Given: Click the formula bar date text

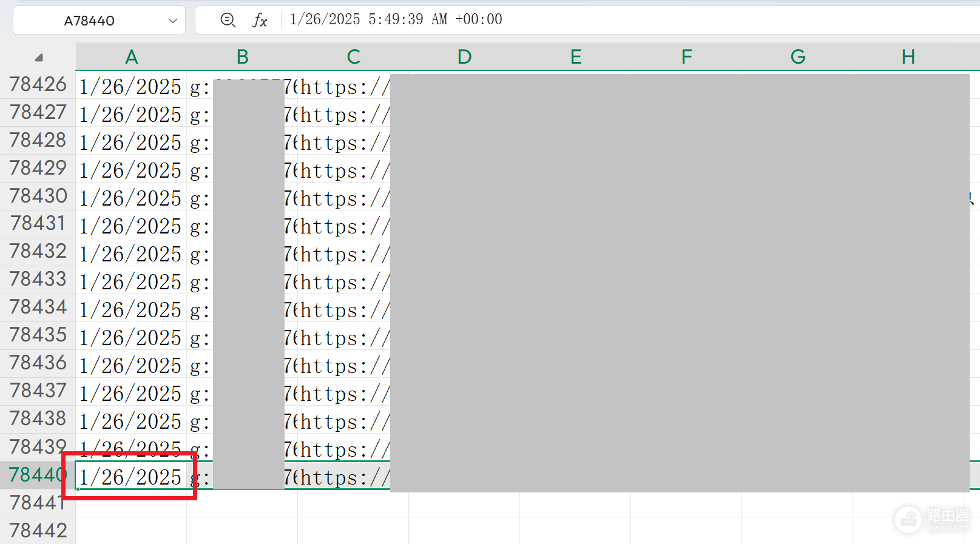Looking at the screenshot, I should (x=396, y=19).
